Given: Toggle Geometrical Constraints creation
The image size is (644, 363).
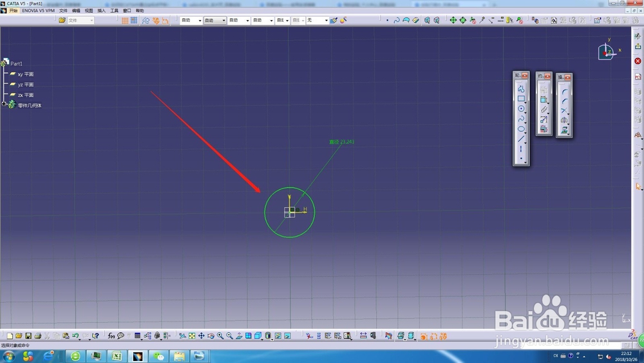Looking at the screenshot, I should click(x=156, y=20).
